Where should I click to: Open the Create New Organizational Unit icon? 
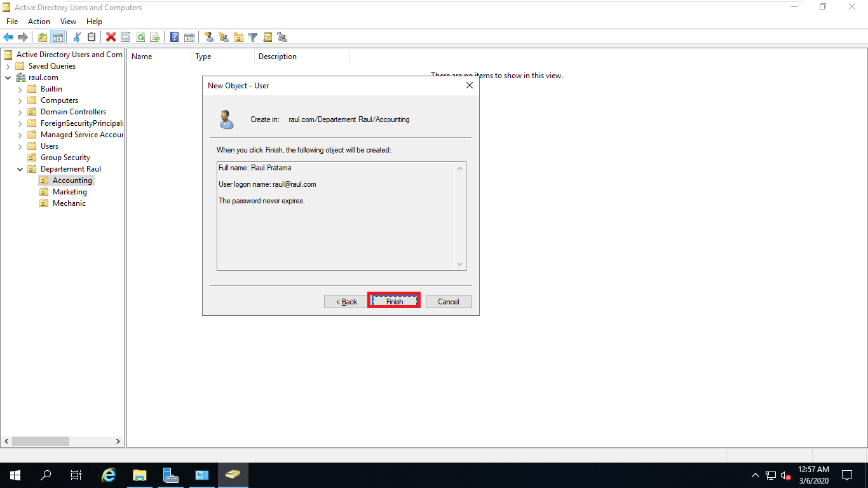click(x=238, y=37)
